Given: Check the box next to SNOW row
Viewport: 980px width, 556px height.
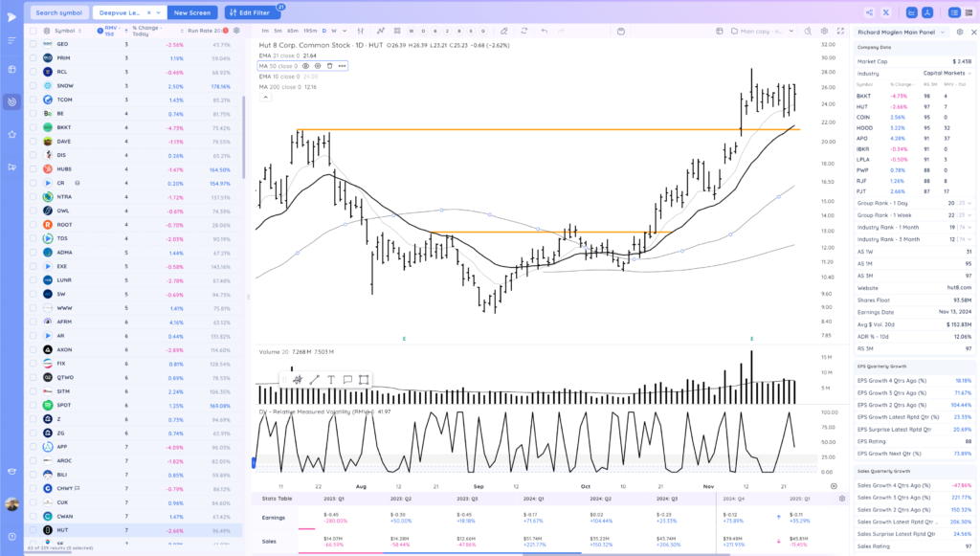Looking at the screenshot, I should (x=33, y=85).
